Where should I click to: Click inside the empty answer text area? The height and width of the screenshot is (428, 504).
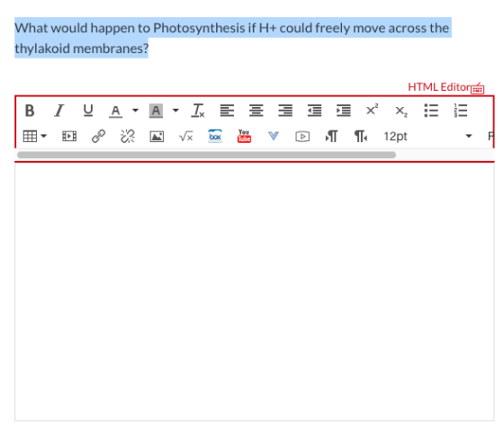254,291
